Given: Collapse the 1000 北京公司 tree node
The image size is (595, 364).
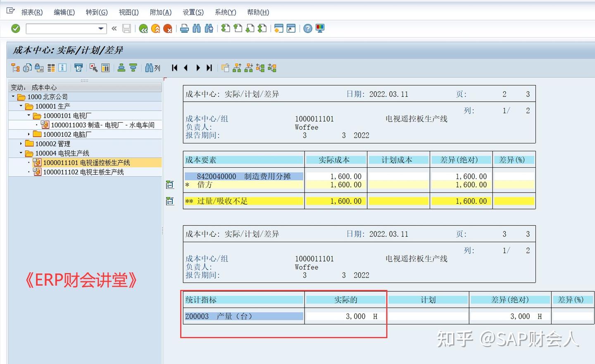Looking at the screenshot, I should pos(13,96).
